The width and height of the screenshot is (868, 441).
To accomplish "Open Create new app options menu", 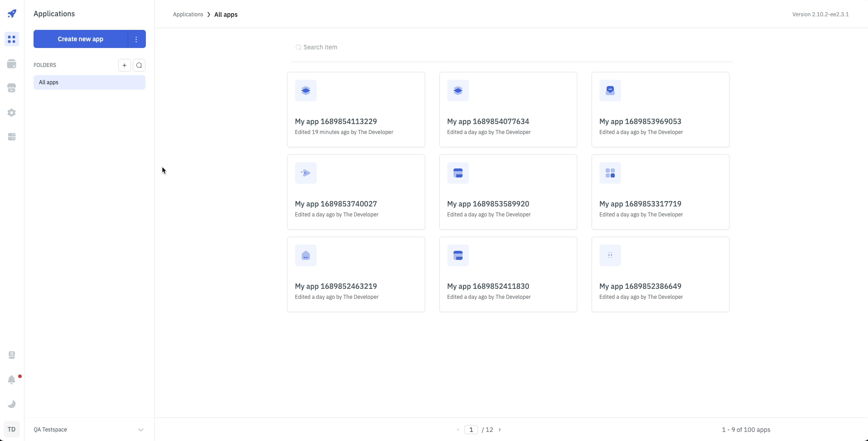I will click(x=136, y=39).
